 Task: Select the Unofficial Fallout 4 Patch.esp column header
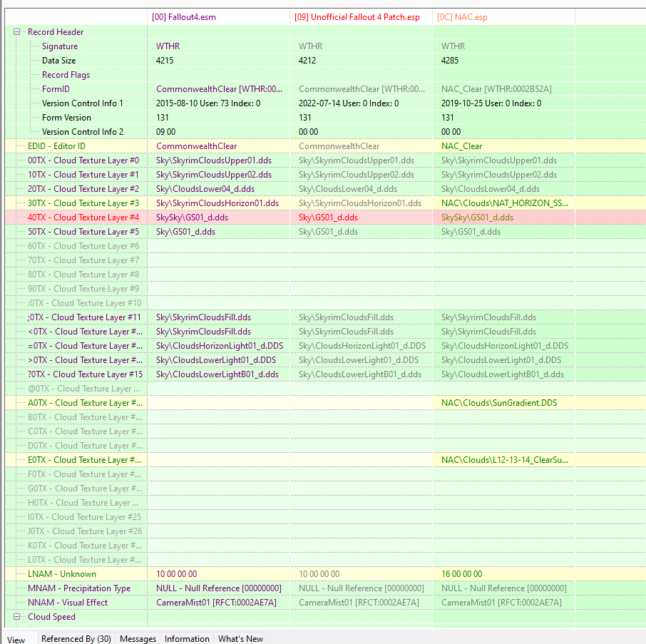361,17
